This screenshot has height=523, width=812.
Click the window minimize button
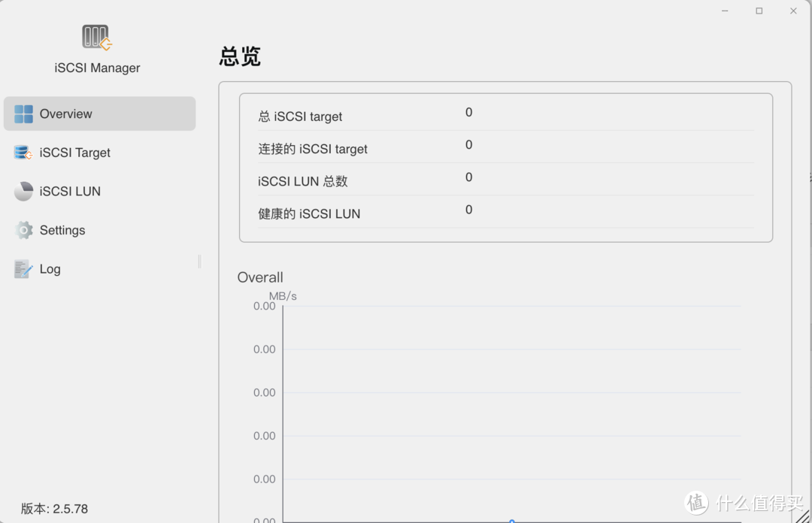[x=724, y=11]
